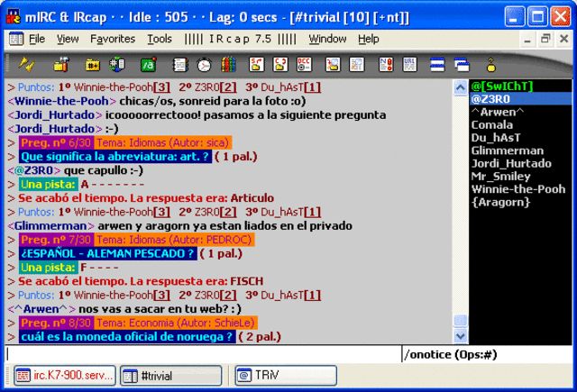This screenshot has height=392, width=577.
Task: Close the inner #trivial channel window
Action: (563, 39)
